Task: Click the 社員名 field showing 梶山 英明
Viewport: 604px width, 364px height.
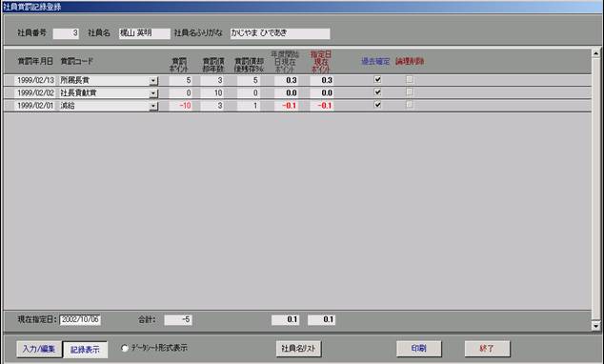Action: [145, 33]
